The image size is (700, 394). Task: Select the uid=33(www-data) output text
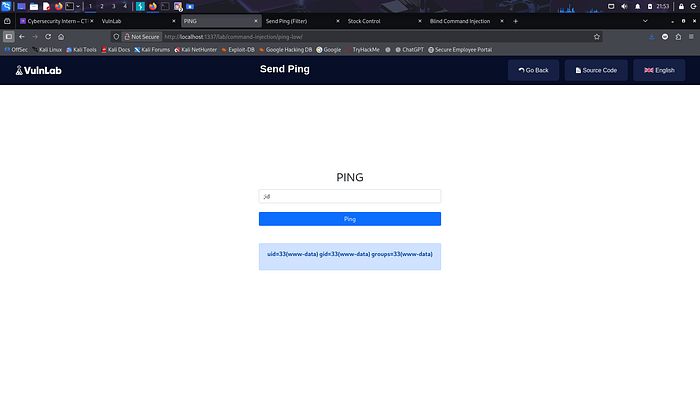click(350, 254)
